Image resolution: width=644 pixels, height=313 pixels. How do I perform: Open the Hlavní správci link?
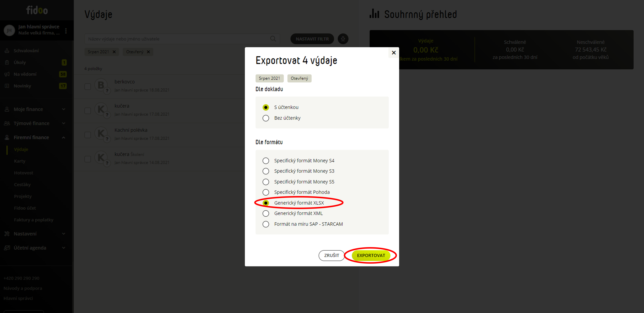[18, 298]
